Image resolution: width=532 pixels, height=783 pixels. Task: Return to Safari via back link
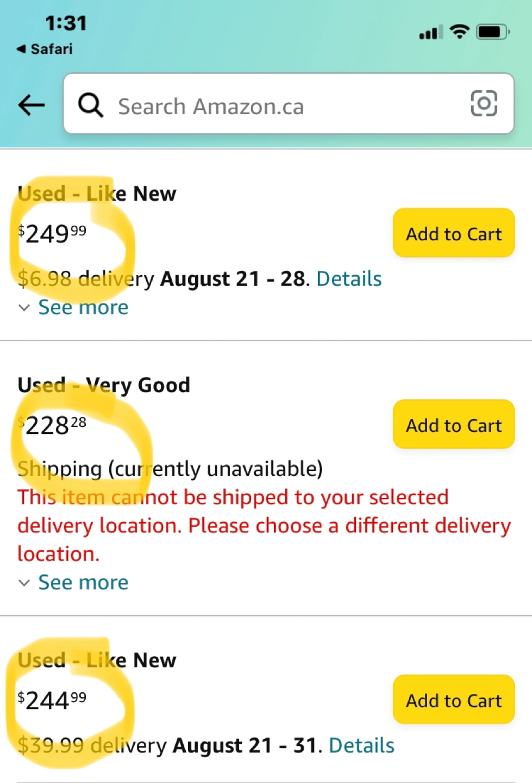pos(45,49)
